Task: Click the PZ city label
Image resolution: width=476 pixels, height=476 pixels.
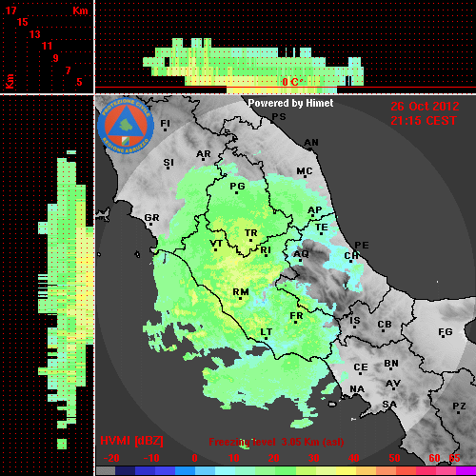Action: pyautogui.click(x=459, y=406)
